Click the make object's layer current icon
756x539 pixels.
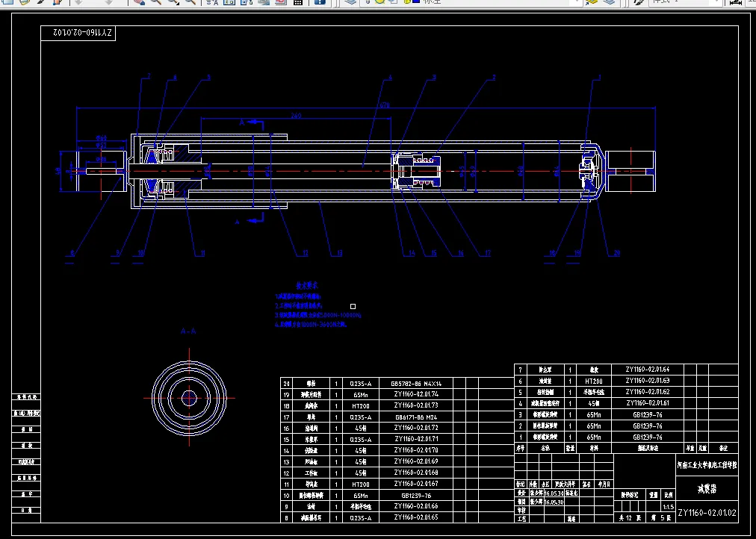[592, 2]
